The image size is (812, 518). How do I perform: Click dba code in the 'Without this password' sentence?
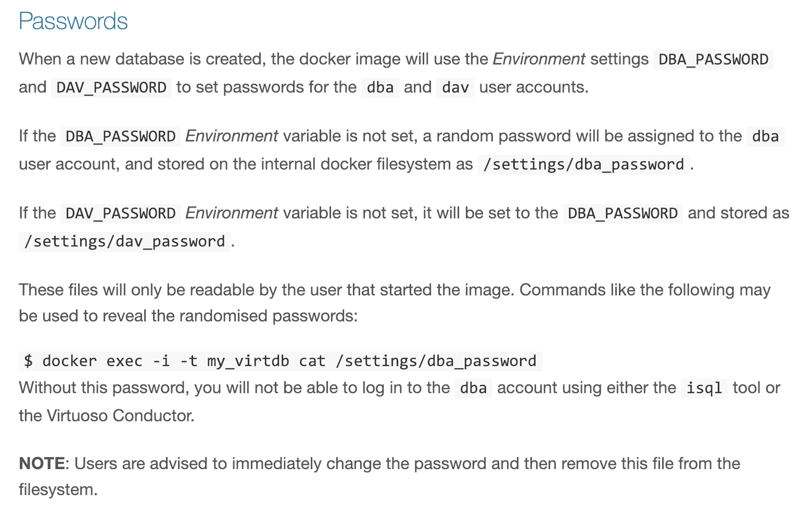[473, 388]
